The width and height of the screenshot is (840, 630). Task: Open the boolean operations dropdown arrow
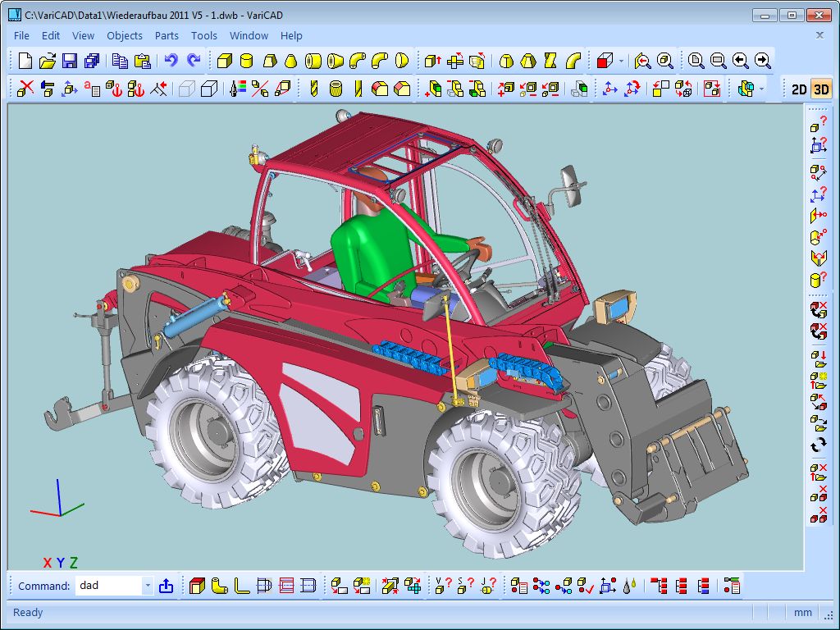click(x=621, y=61)
